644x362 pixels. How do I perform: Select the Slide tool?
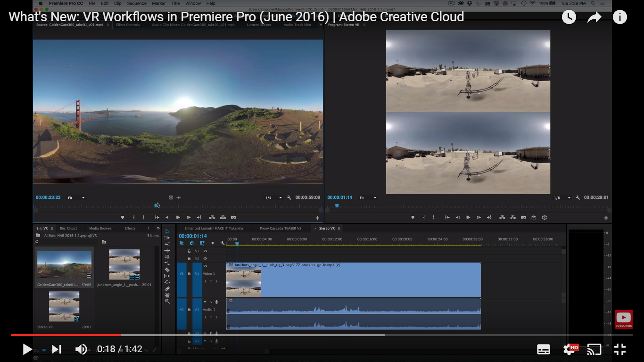tap(167, 282)
